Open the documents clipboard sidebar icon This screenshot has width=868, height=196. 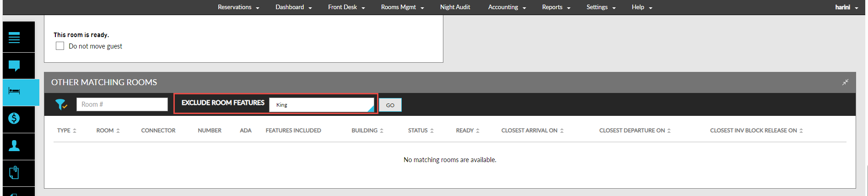[x=14, y=173]
